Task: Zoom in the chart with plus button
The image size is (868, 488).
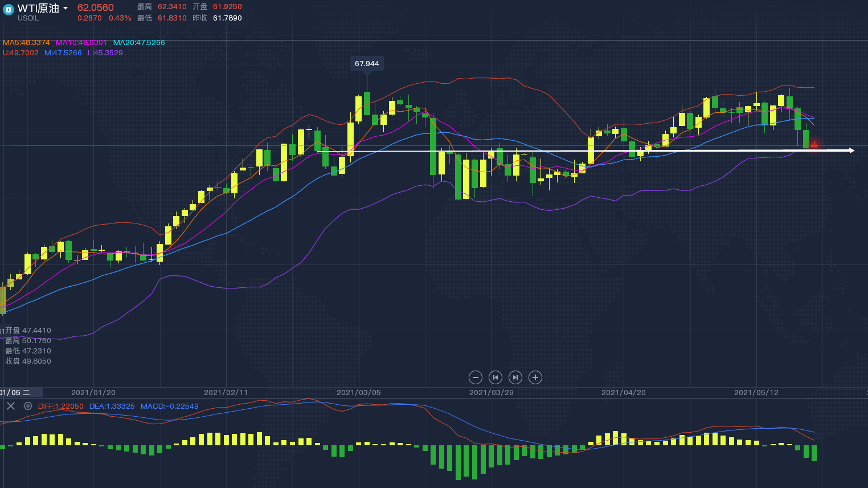Action: pos(535,377)
